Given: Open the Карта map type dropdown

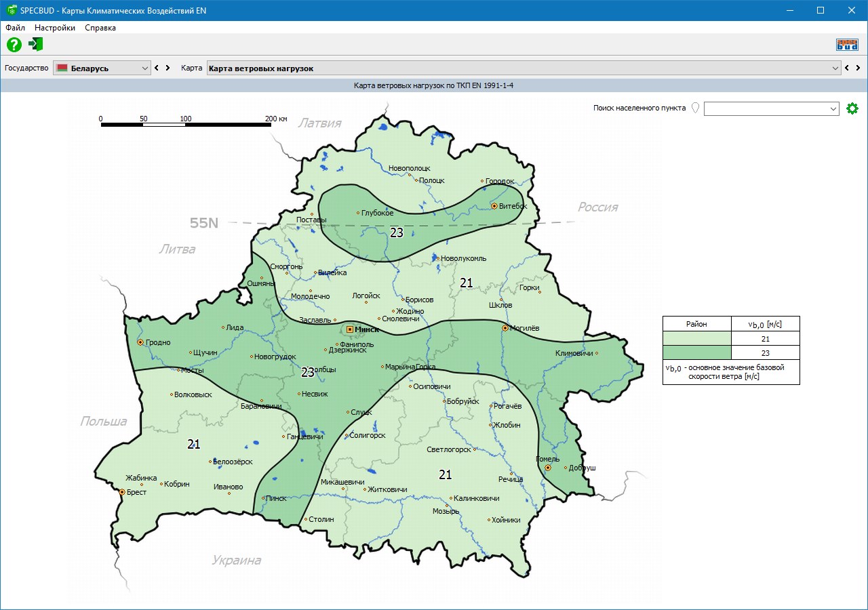Looking at the screenshot, I should 835,68.
